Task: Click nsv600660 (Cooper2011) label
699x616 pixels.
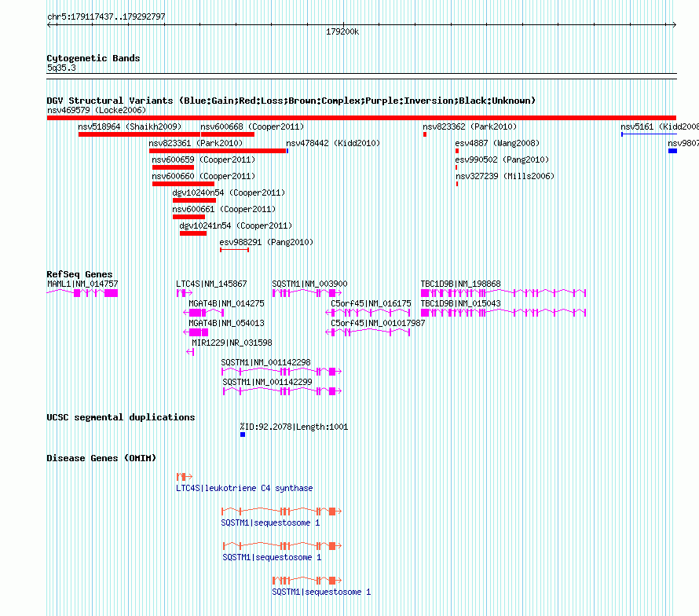Action: click(203, 176)
